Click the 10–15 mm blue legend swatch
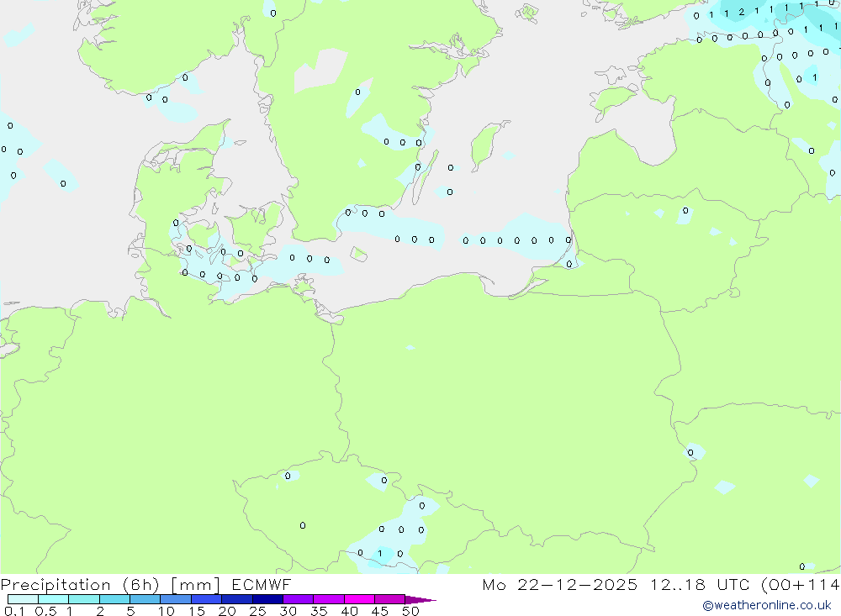841x616 pixels. click(176, 599)
